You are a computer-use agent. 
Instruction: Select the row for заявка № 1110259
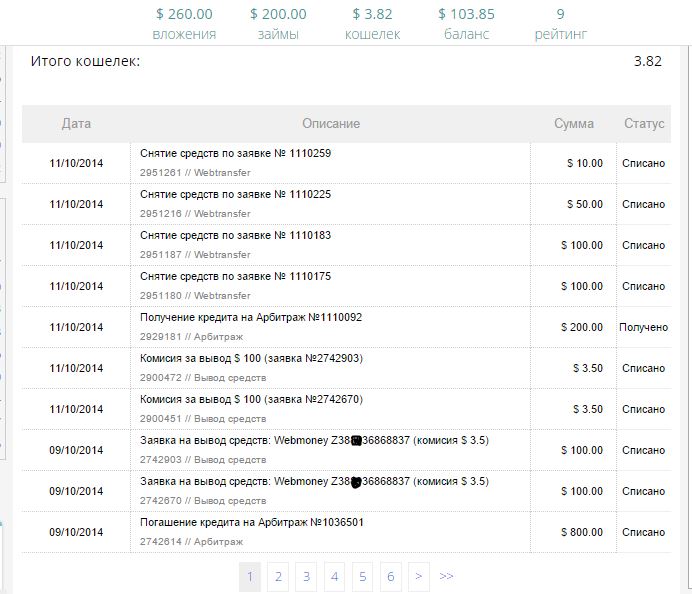click(346, 163)
